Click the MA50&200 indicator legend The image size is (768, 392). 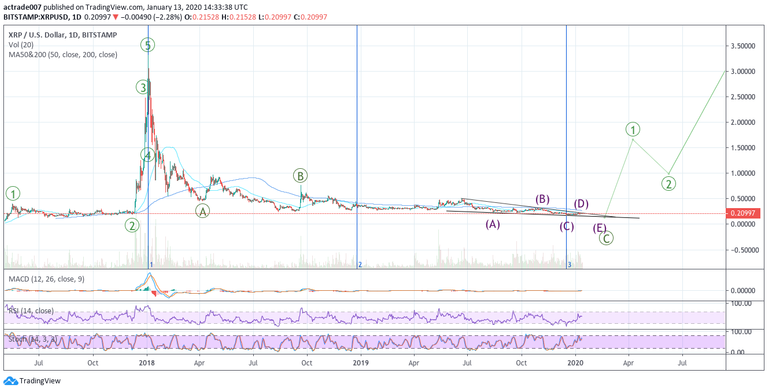coord(63,55)
